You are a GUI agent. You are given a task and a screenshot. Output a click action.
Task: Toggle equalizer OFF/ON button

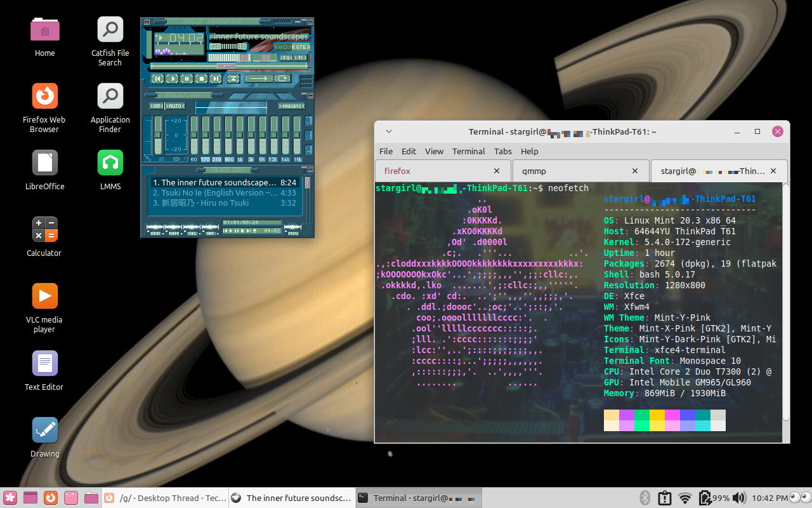point(157,106)
